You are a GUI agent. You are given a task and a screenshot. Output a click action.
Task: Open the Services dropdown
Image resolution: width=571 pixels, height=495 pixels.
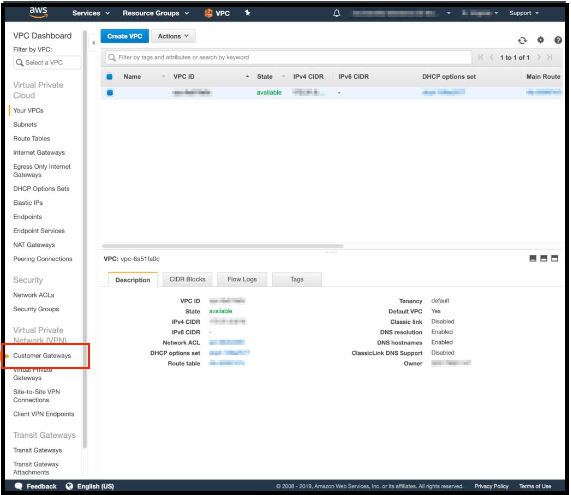coord(91,13)
